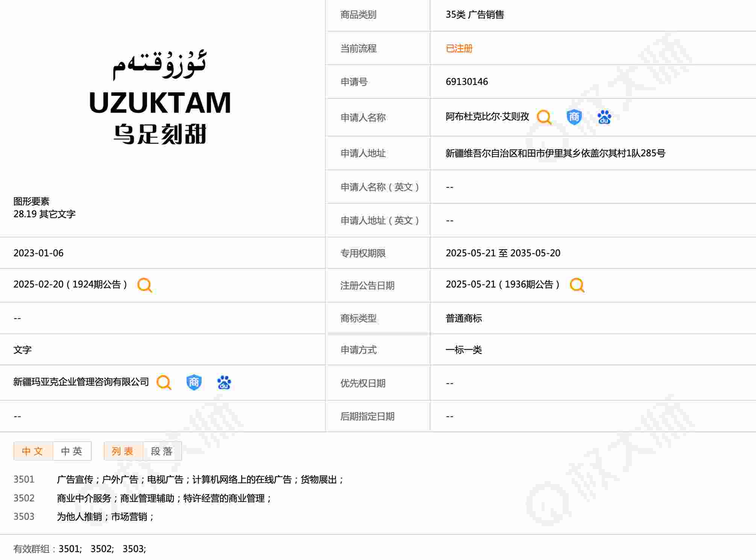Select 列表 list view toggle
This screenshot has height=560, width=756.
coord(123,451)
